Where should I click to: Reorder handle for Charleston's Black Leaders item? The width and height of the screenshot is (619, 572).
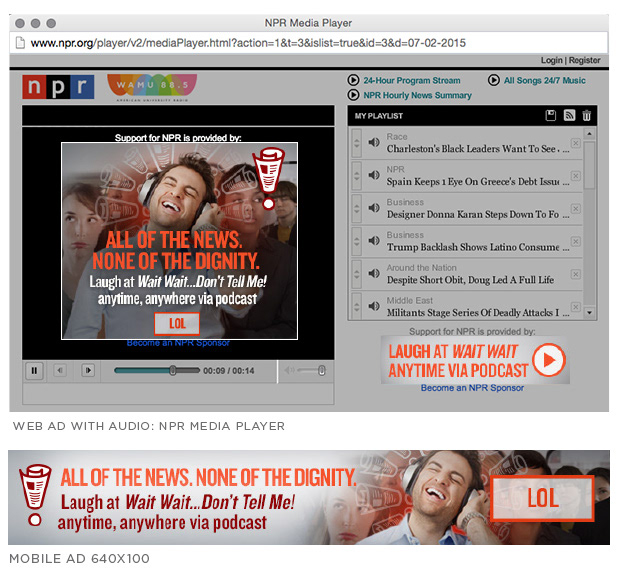click(356, 143)
